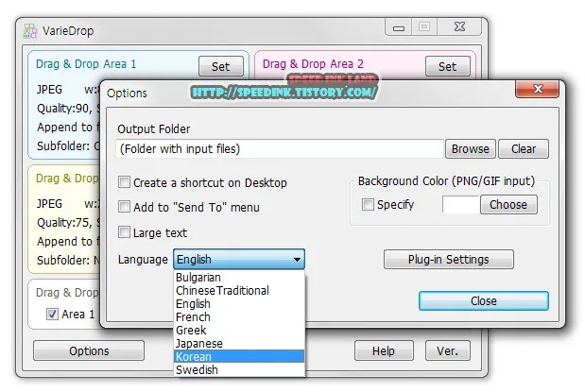This screenshot has width=585, height=392.
Task: Pick English in the dropdown list
Action: pos(239,303)
